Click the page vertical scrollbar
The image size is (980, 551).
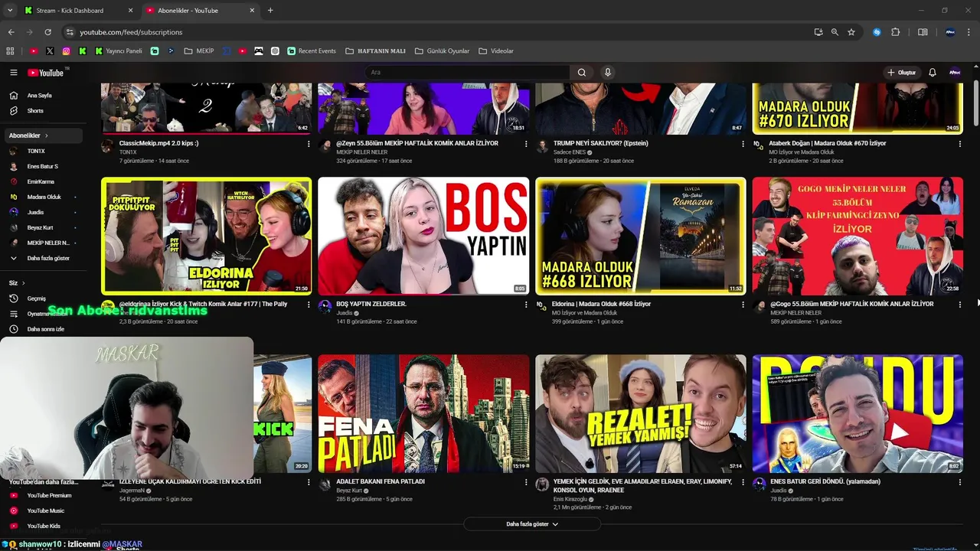click(x=975, y=103)
